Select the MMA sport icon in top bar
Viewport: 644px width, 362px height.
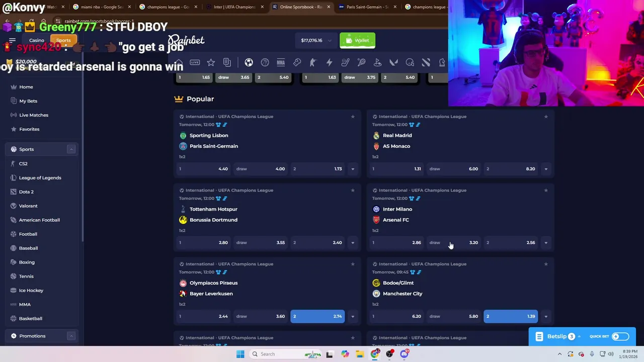(x=281, y=62)
